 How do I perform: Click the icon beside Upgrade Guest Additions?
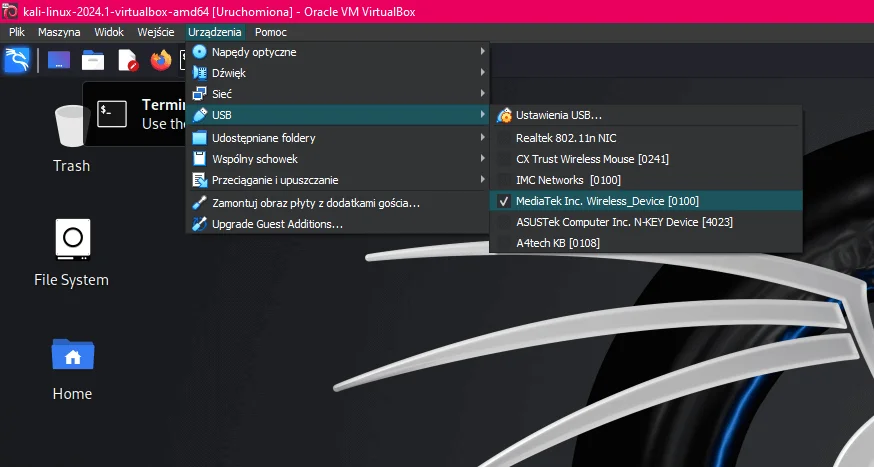[x=200, y=224]
